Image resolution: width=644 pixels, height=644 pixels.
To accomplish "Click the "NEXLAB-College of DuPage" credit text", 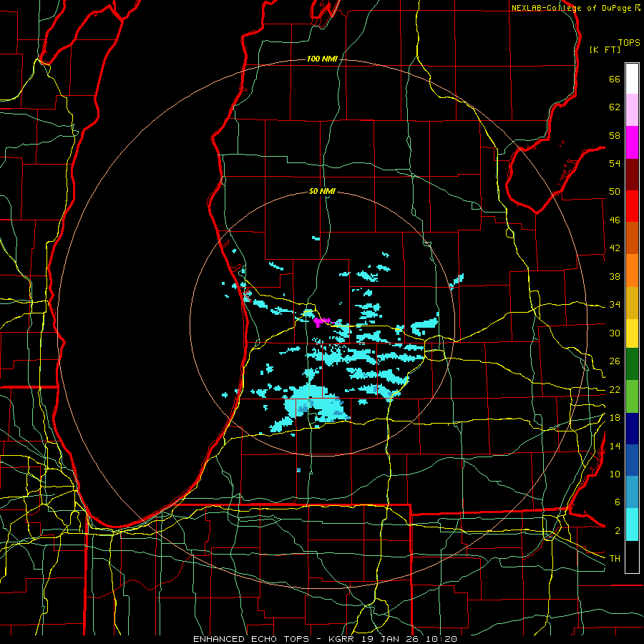I will (571, 8).
